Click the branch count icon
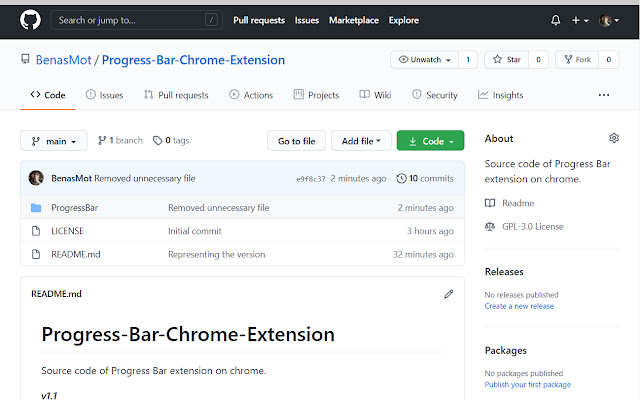Image resolution: width=640 pixels, height=400 pixels. (x=102, y=140)
